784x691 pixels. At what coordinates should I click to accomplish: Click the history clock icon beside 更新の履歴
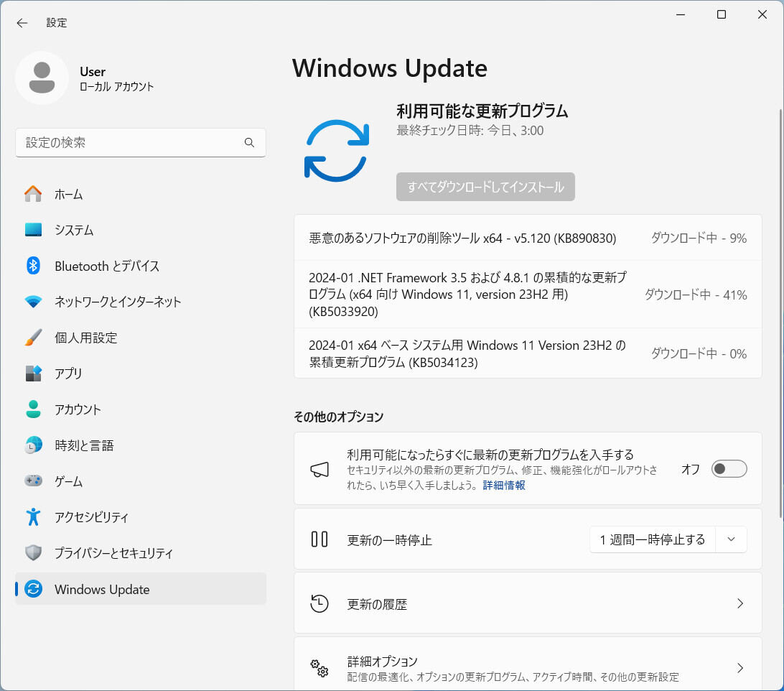[319, 604]
